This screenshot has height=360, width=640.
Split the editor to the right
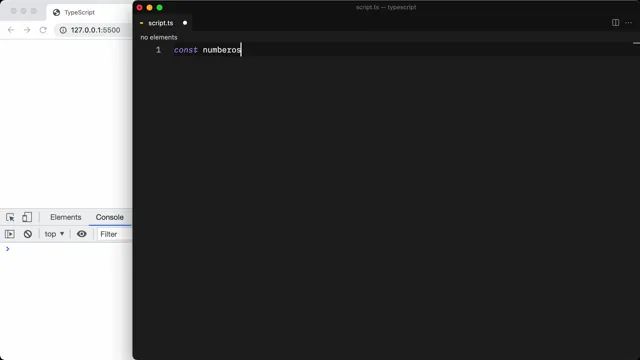pos(616,22)
